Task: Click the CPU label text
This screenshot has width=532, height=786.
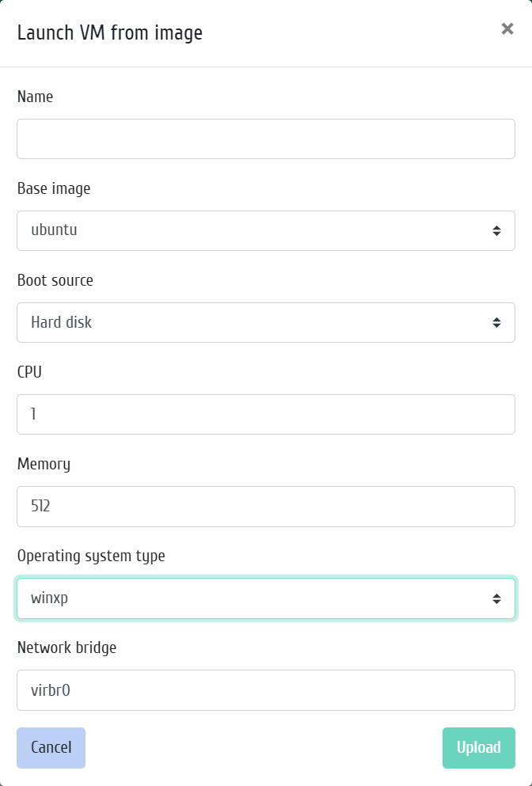Action: click(29, 372)
